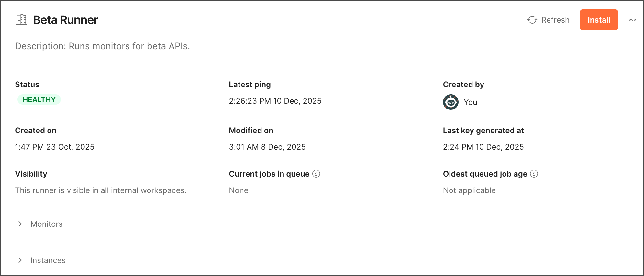
Task: Click info icon beside Oldest queued job age
Action: (x=534, y=174)
